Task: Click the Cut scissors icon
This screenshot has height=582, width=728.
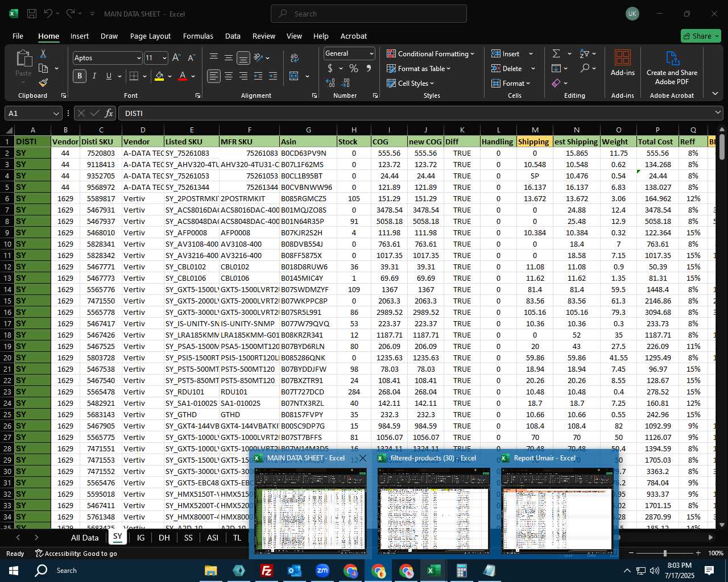Action: point(43,54)
